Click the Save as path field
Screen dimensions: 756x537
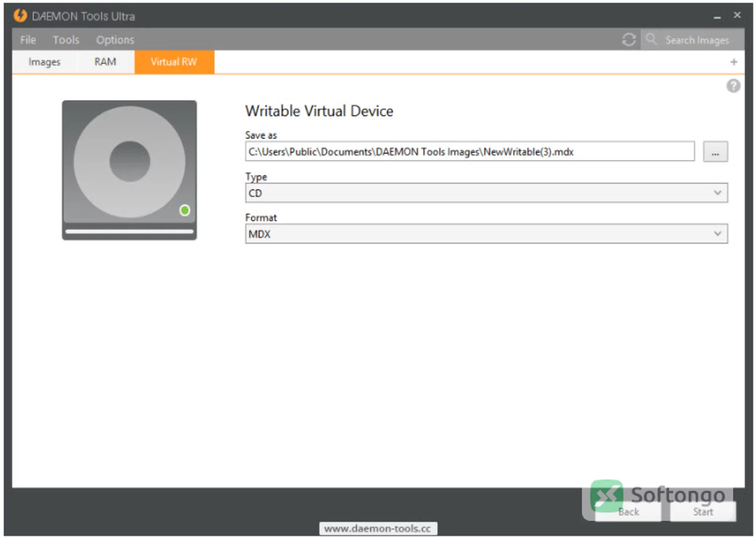470,152
